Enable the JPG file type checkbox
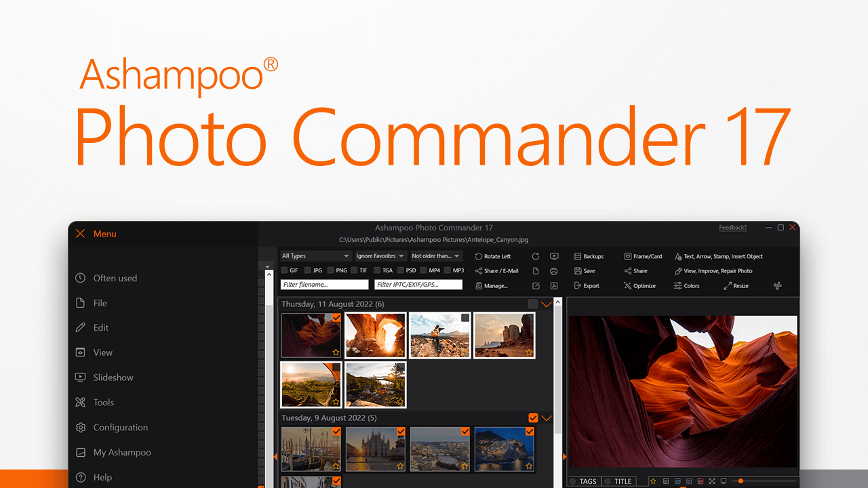Image resolution: width=868 pixels, height=488 pixels. [x=307, y=270]
